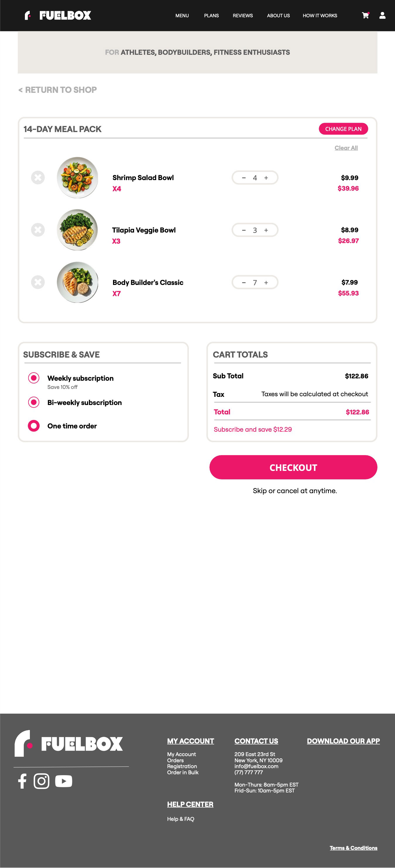Increase Body Builder's Classic quantity
The height and width of the screenshot is (868, 395).
(266, 283)
